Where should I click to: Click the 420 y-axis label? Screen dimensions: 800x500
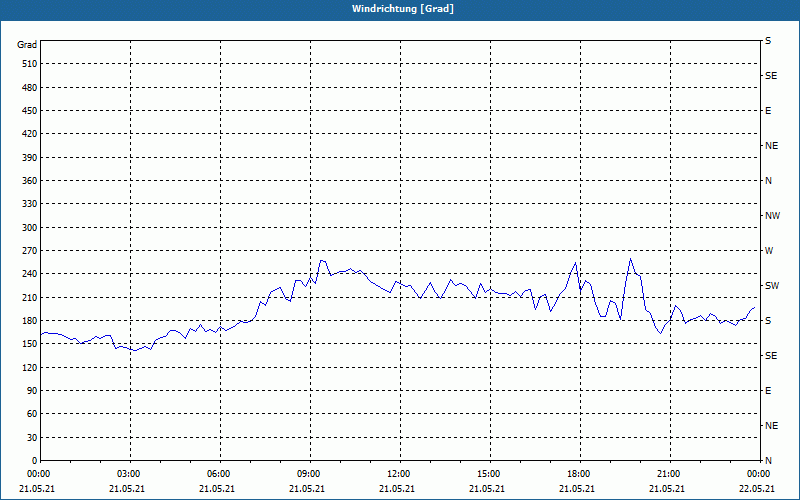(x=30, y=134)
